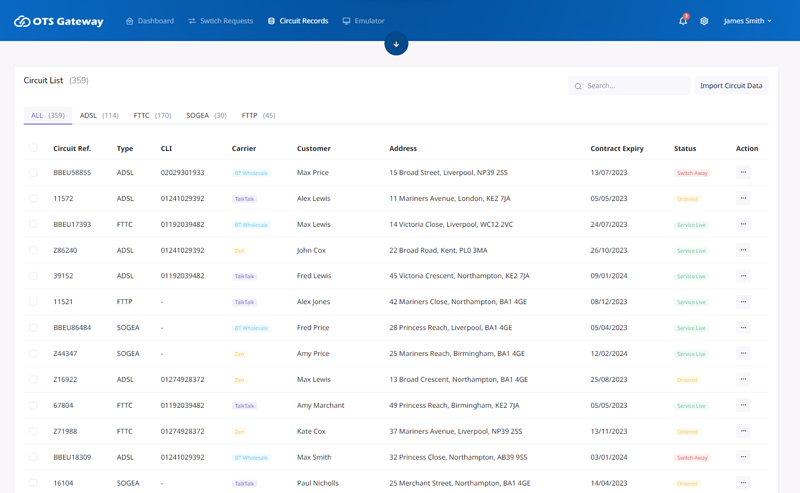Click address 22 Broad Road, Kent, PL0 3MA
The width and height of the screenshot is (800, 493).
tap(438, 250)
